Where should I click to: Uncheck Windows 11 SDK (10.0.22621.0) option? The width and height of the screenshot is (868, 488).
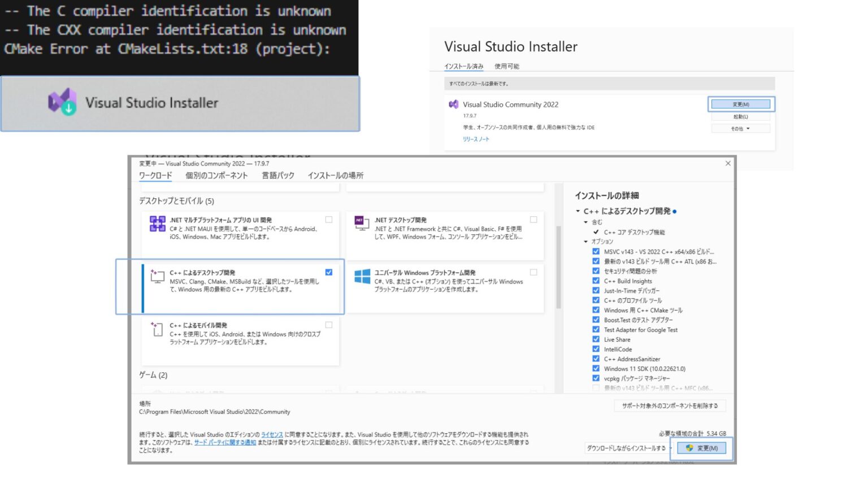[596, 368]
